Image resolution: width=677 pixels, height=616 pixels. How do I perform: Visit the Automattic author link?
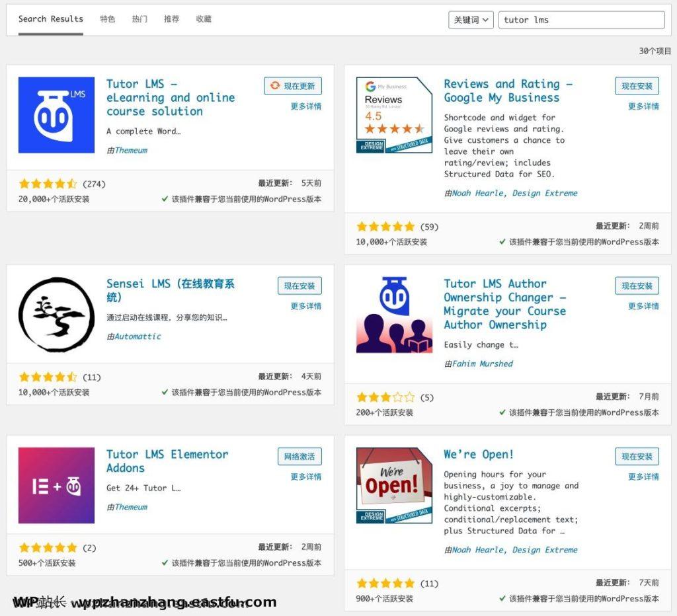[x=138, y=336]
